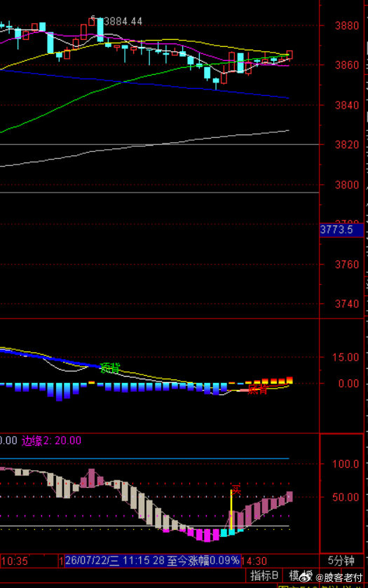Click the 0.00 MACD axis value
Screen dimensions: 368x588
click(x=349, y=384)
